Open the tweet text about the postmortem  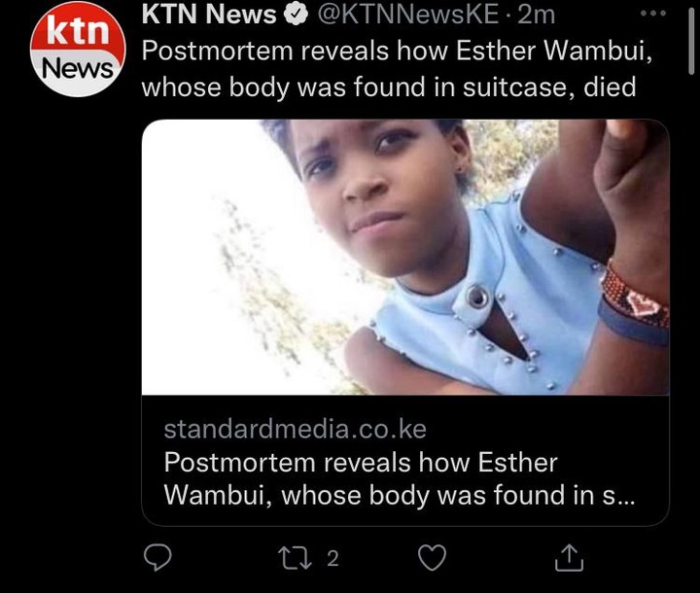tap(398, 69)
